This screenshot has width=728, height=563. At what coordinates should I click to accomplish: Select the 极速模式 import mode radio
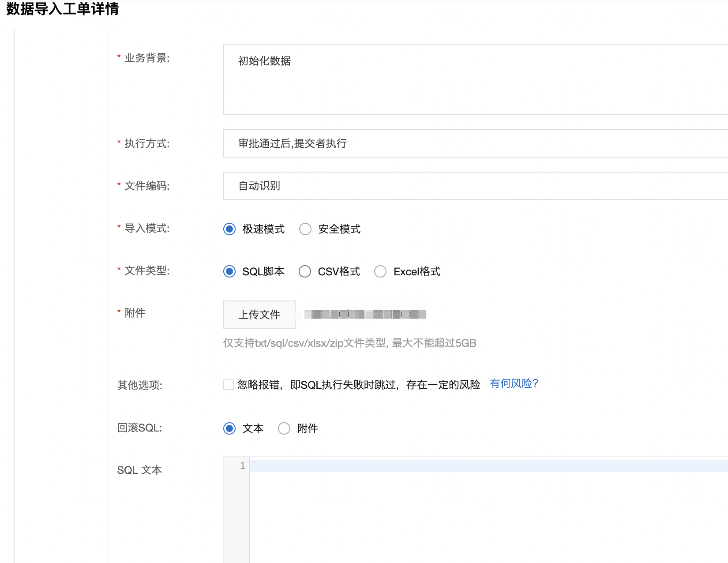(229, 229)
